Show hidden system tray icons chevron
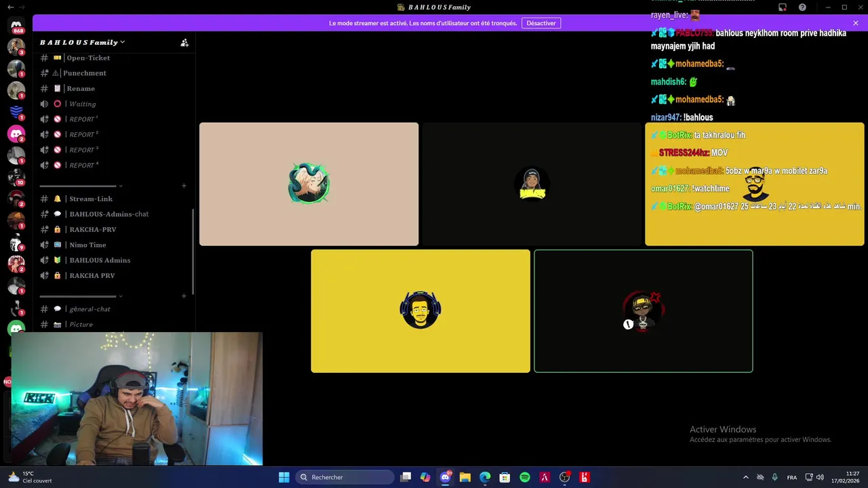This screenshot has width=868, height=488. point(746,477)
